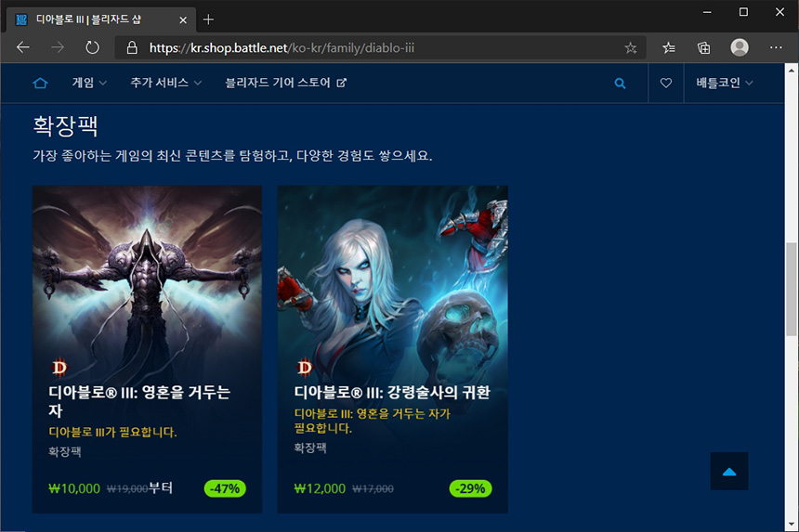Click the scroll-to-top arrow button
Viewport: 799px width, 532px height.
tap(729, 472)
